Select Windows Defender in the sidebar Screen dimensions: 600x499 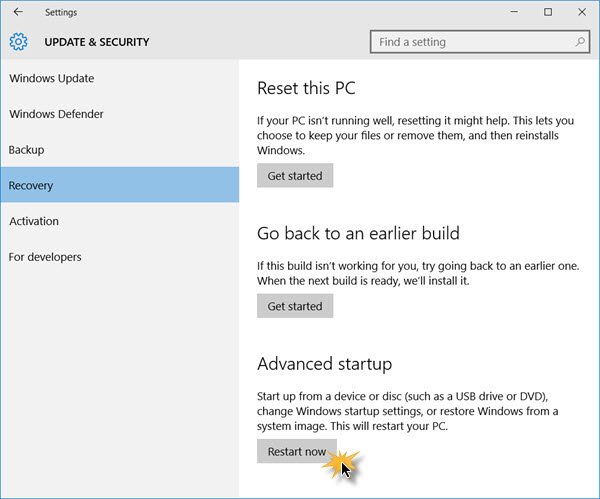(x=56, y=114)
